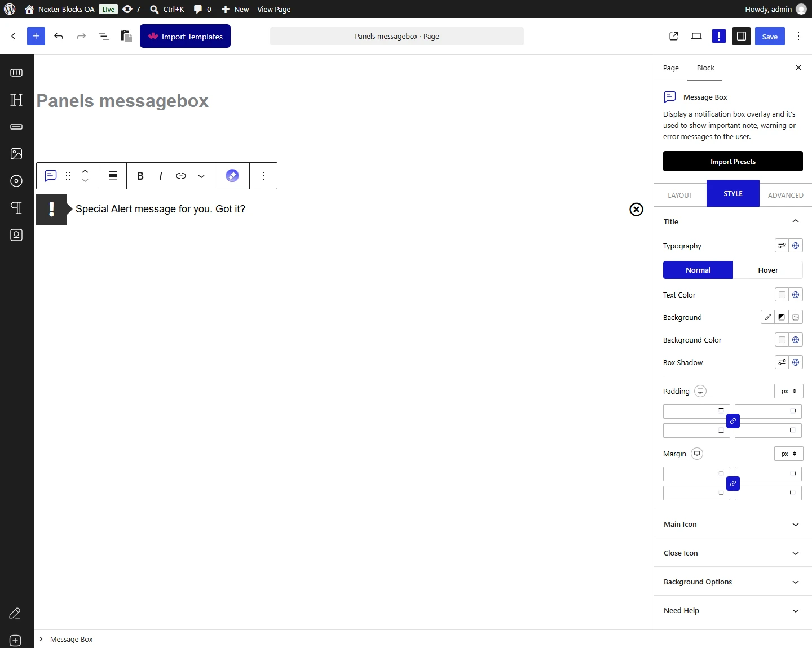The image size is (812, 648).
Task: Undo the last edit
Action: pyautogui.click(x=59, y=36)
